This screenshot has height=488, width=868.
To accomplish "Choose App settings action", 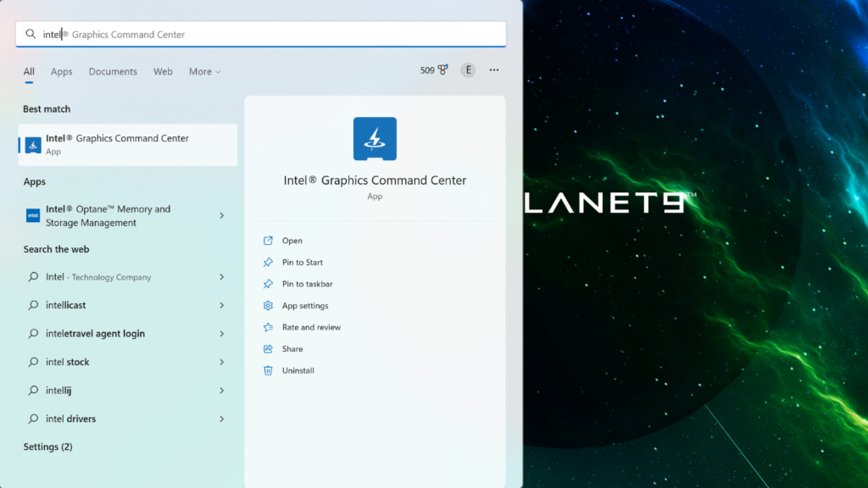I will click(305, 305).
